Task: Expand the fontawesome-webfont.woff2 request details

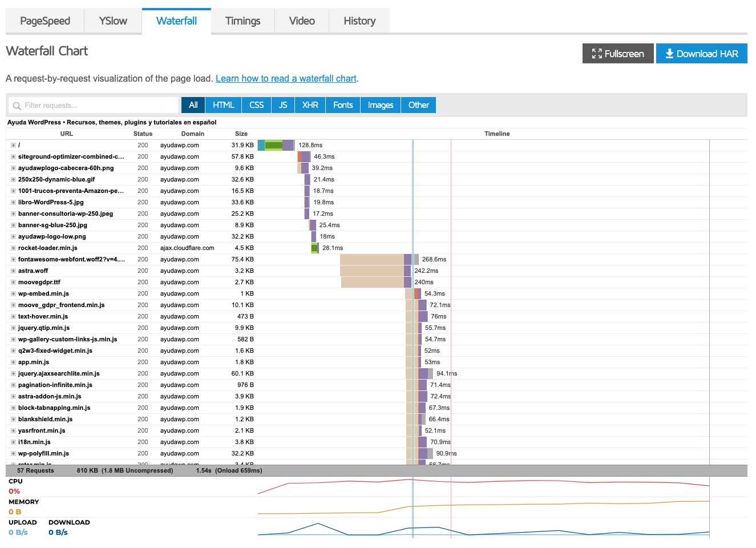Action: pos(13,260)
